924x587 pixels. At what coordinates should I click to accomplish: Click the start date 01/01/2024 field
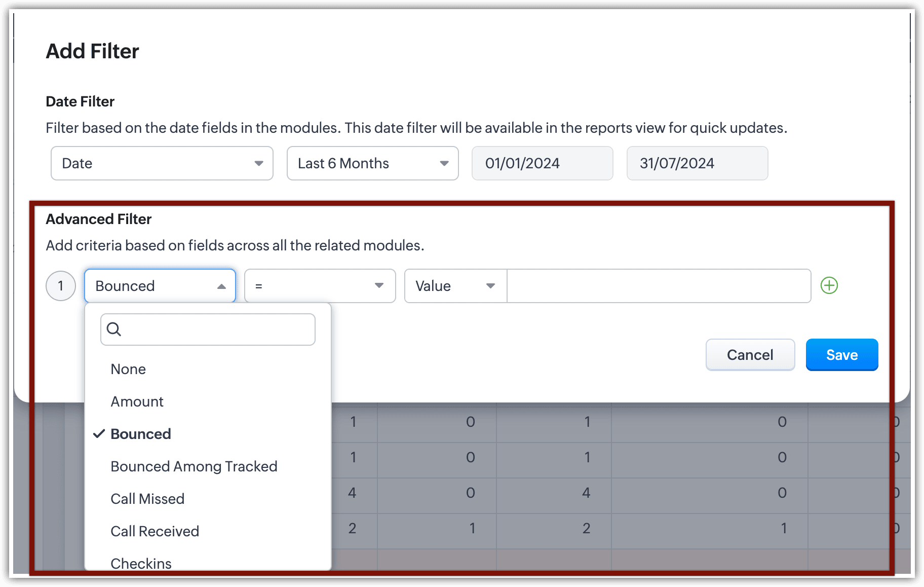coord(542,163)
